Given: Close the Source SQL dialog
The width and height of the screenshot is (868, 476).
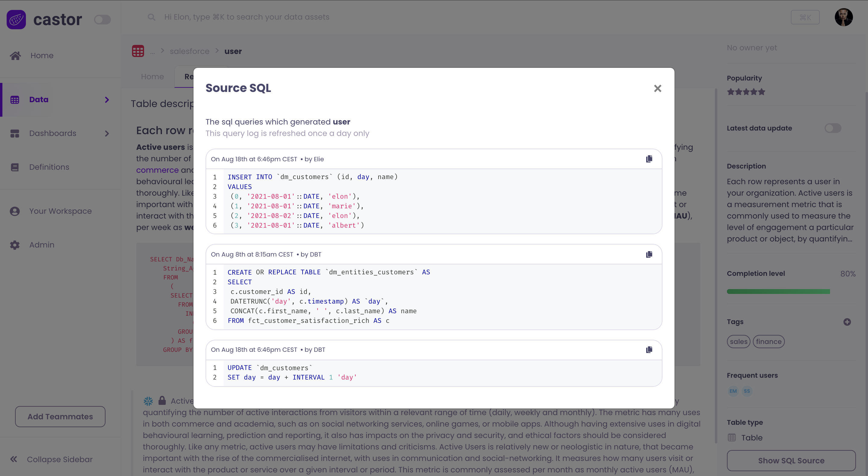Looking at the screenshot, I should click(x=657, y=88).
